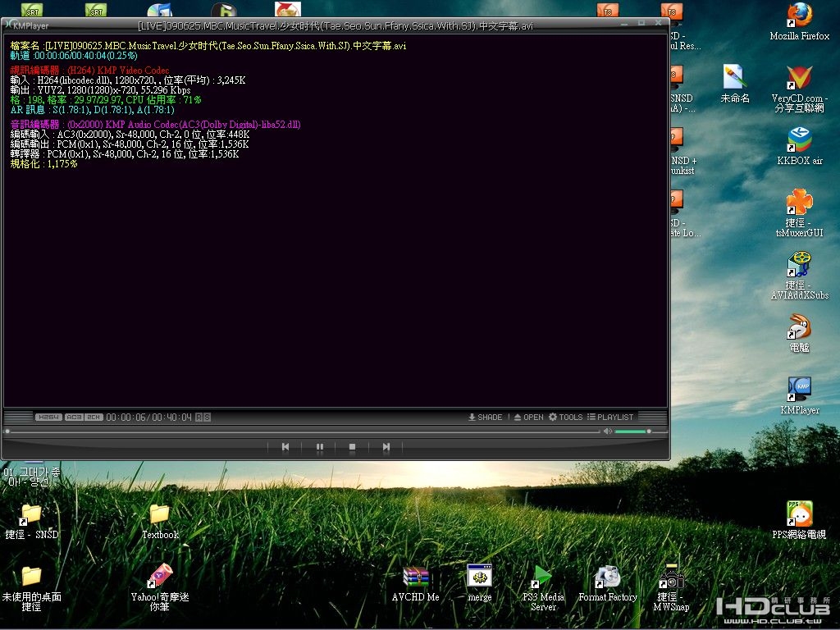The height and width of the screenshot is (630, 840).
Task: Click the green volume slider
Action: [x=632, y=431]
